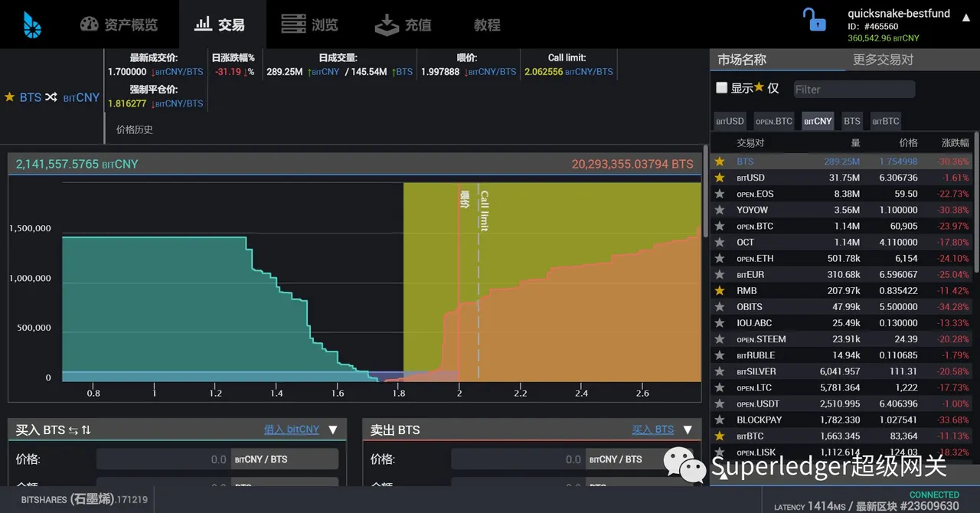Click the 2,141,557.5765 bitCNY bid total
980x513 pixels.
coord(77,164)
